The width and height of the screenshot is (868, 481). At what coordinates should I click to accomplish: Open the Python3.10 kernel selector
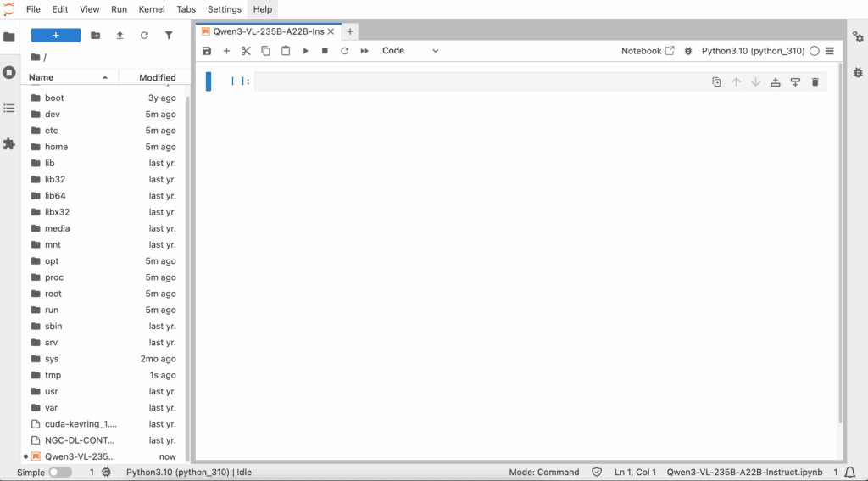pos(753,51)
